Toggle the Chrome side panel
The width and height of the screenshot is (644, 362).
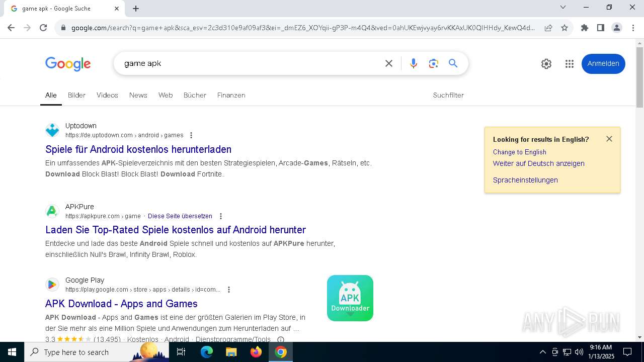coord(601,28)
